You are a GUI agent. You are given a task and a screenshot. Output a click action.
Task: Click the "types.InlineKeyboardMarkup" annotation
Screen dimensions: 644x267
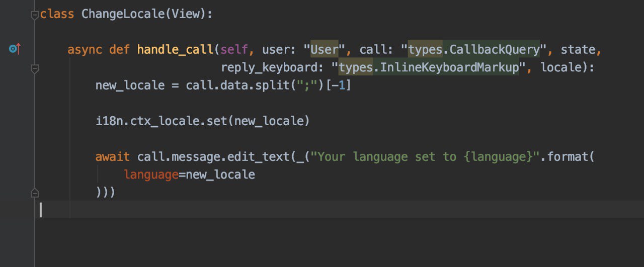click(429, 68)
